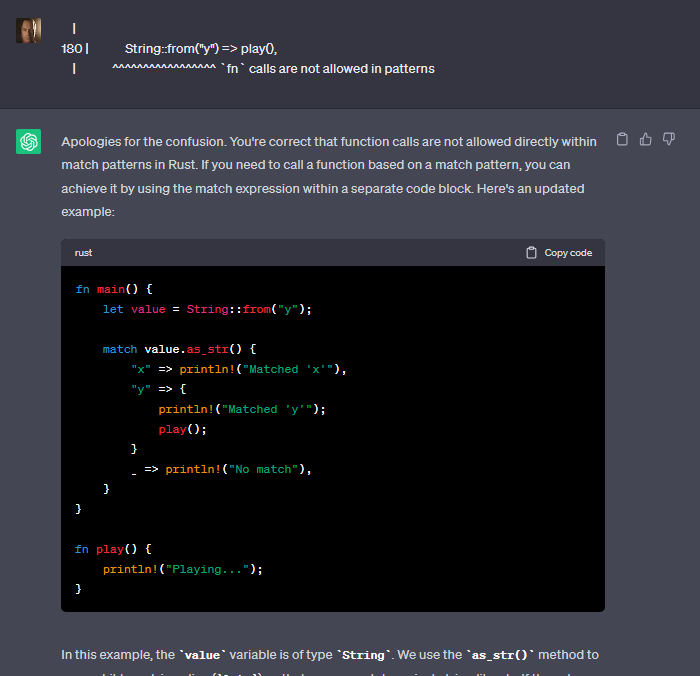Click the error text about fn calls in patterns
Image resolution: width=700 pixels, height=676 pixels.
(328, 69)
